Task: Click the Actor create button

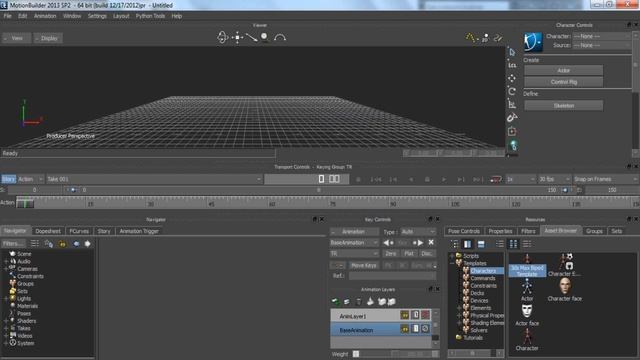Action: (563, 70)
